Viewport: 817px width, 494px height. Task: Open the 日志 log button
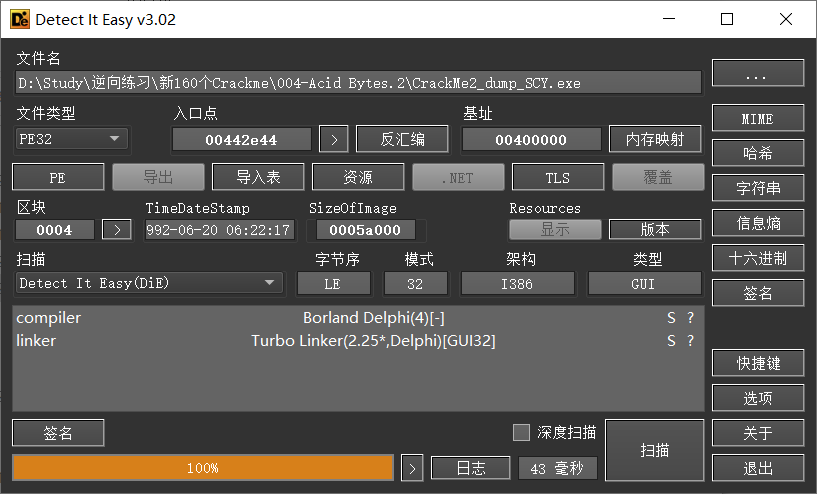coord(471,468)
